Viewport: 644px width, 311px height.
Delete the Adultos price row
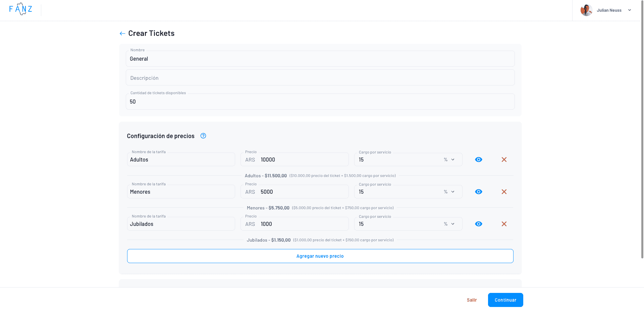(504, 160)
